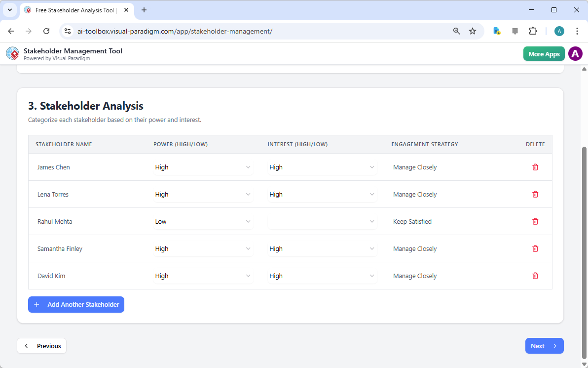588x368 pixels.
Task: Delete the James Chen stakeholder row
Action: click(535, 167)
